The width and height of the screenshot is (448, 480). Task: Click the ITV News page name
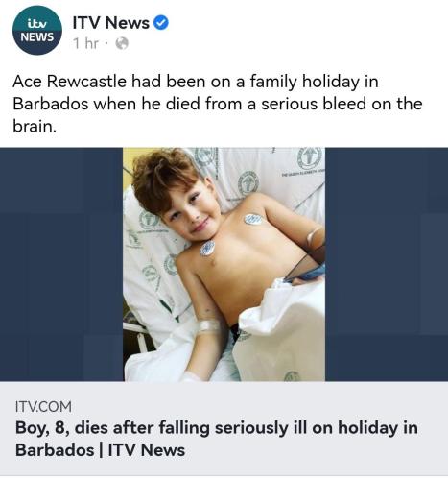tap(111, 23)
